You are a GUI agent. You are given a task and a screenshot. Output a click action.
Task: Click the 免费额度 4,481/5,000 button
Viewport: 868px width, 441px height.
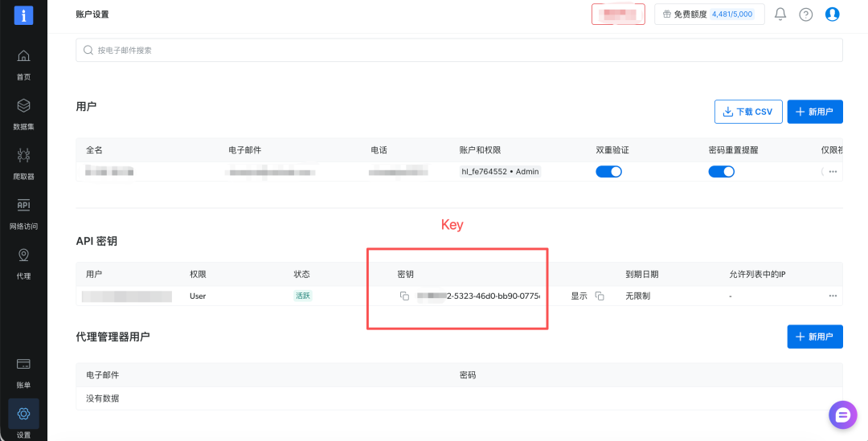[x=709, y=14]
